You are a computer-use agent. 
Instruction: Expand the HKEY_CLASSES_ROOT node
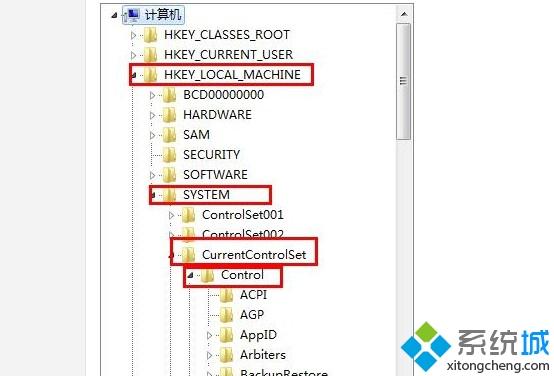point(134,35)
